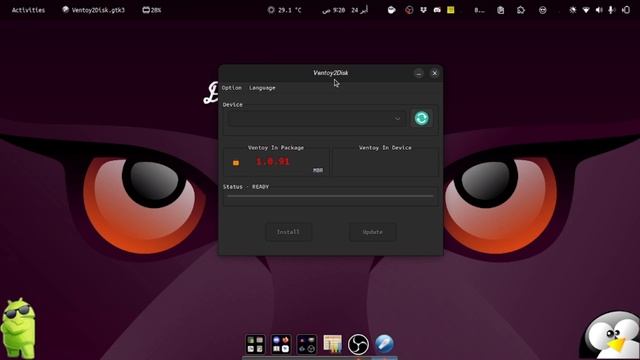Open the clock and calendar in top bar
640x360 pixels.
(x=345, y=10)
